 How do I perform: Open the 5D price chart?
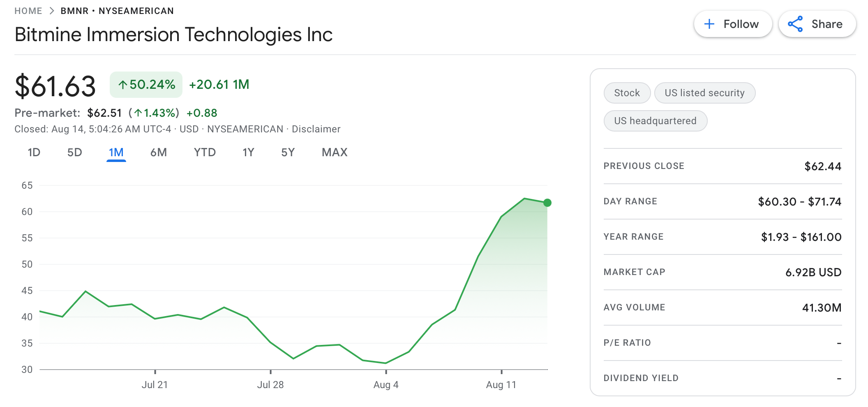tap(74, 152)
